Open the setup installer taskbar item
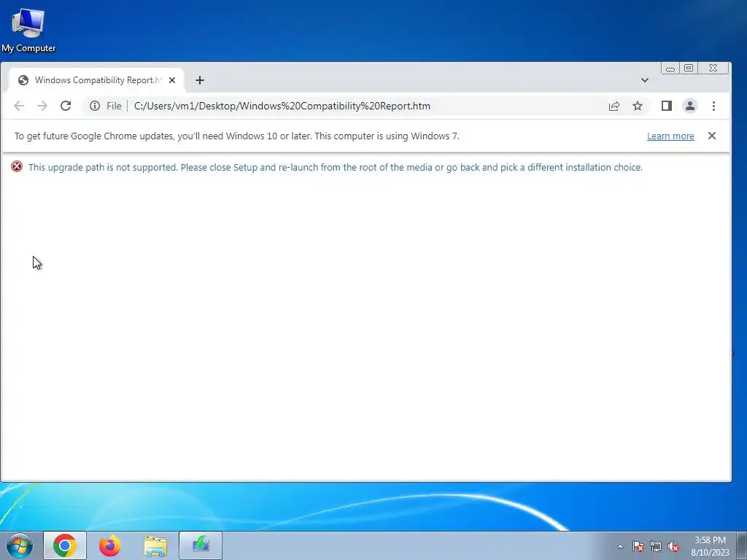 tap(201, 545)
